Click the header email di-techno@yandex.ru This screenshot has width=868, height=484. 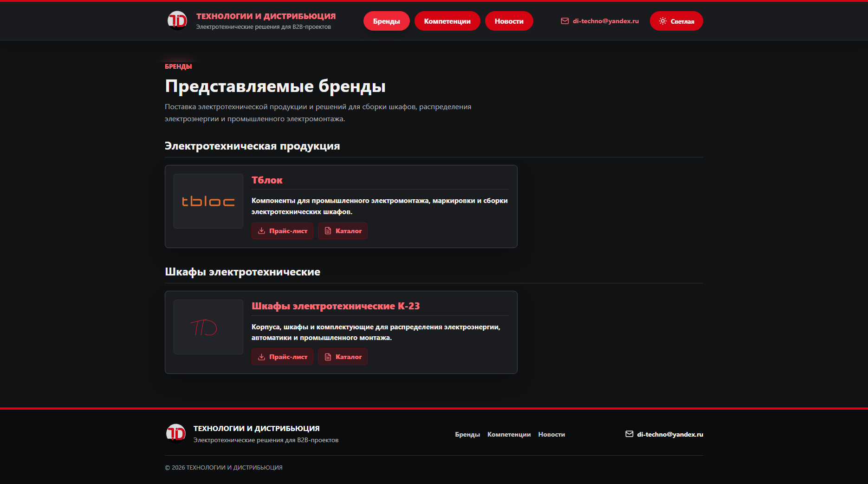tap(606, 21)
